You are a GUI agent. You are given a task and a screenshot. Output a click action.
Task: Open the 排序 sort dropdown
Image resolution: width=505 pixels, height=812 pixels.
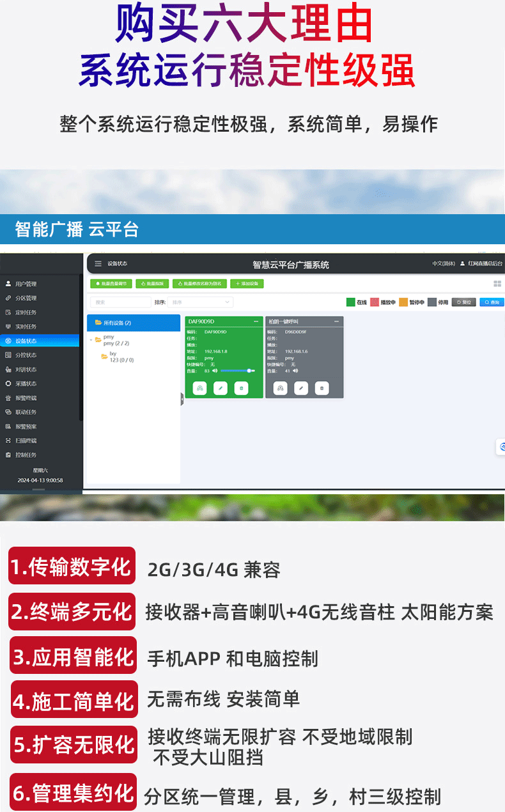coord(200,302)
